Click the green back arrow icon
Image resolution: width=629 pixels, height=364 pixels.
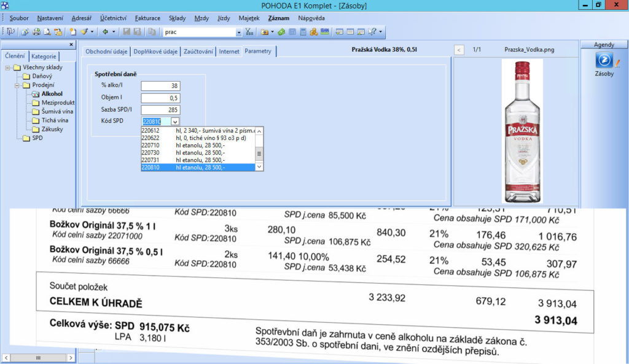click(x=105, y=32)
